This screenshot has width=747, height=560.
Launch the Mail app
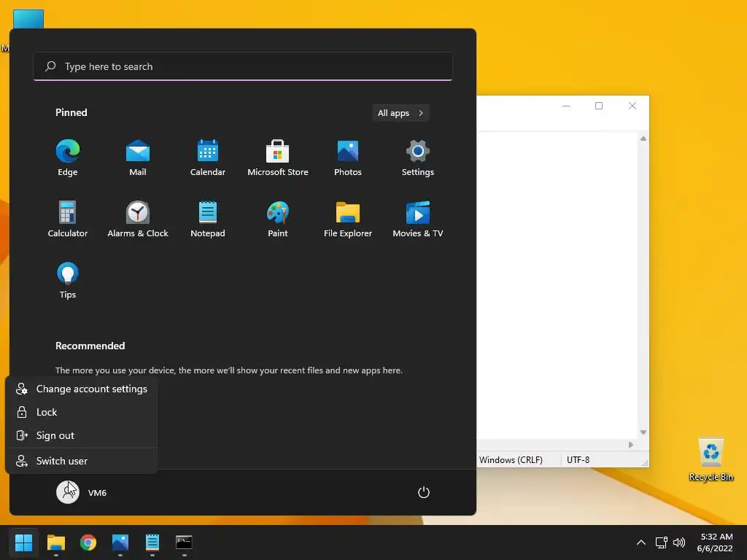coord(138,158)
